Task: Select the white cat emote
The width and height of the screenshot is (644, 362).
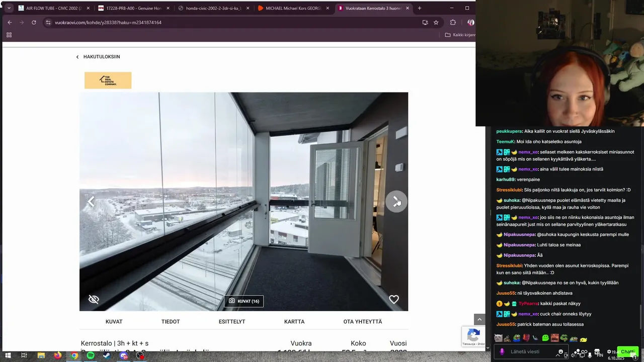Action: tap(498, 338)
